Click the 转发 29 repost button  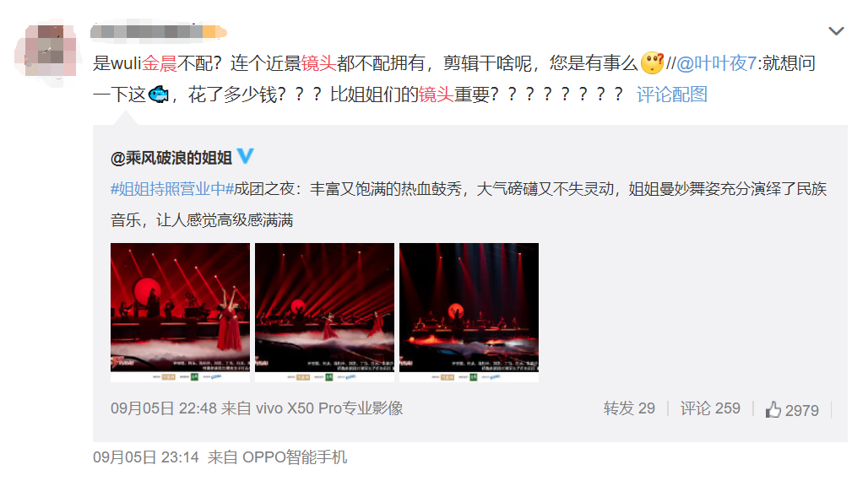pyautogui.click(x=629, y=408)
